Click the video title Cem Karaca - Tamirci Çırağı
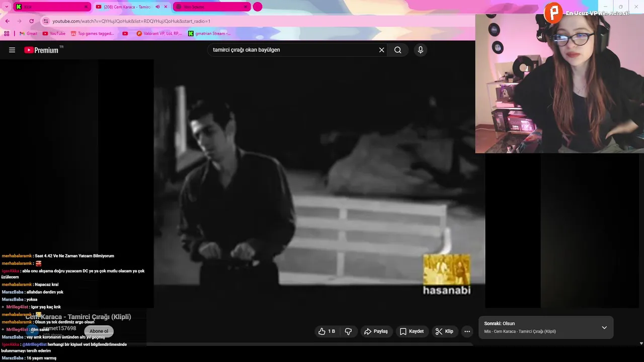Viewport: 644px width, 362px height. 78,317
